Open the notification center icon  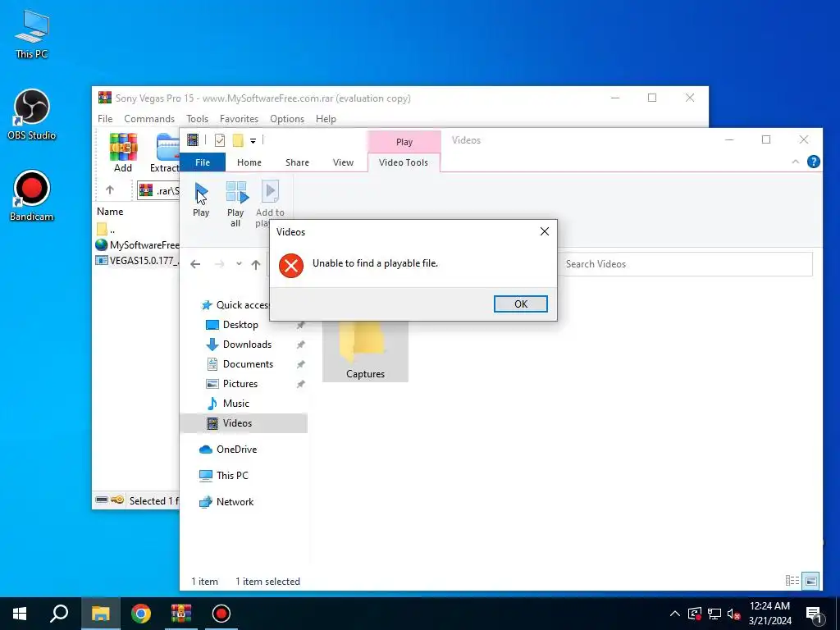point(814,614)
